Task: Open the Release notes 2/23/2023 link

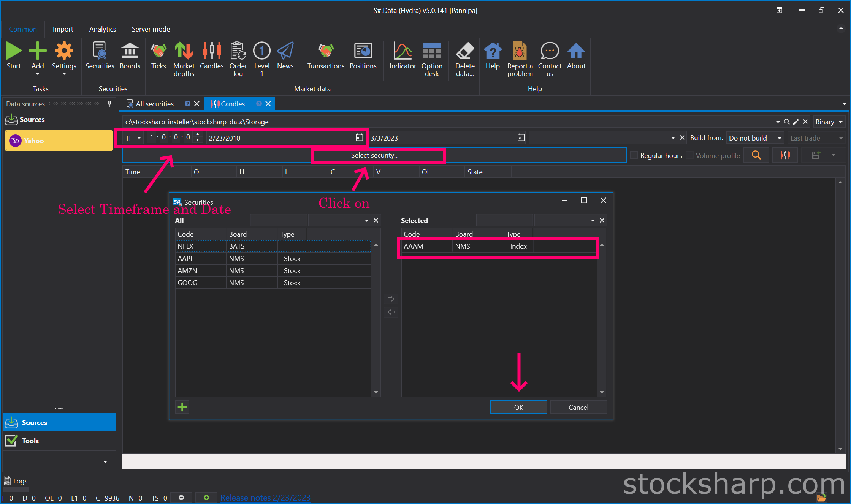Action: click(265, 498)
